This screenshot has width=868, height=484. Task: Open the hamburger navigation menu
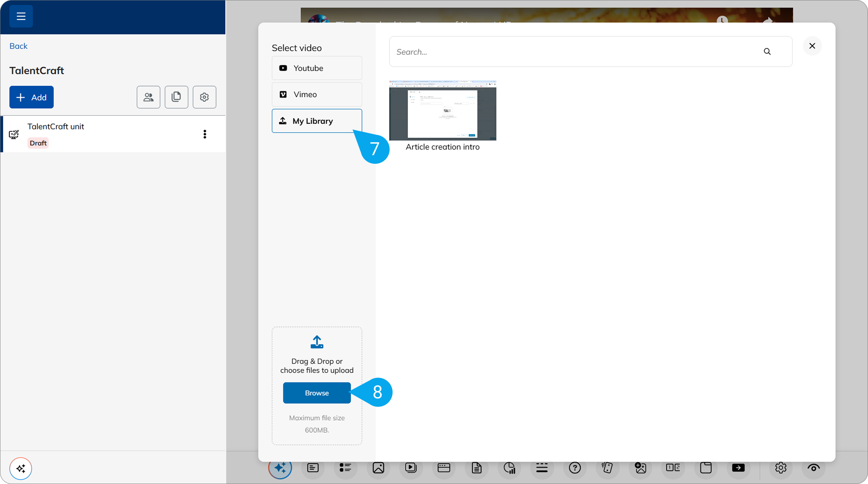[21, 16]
